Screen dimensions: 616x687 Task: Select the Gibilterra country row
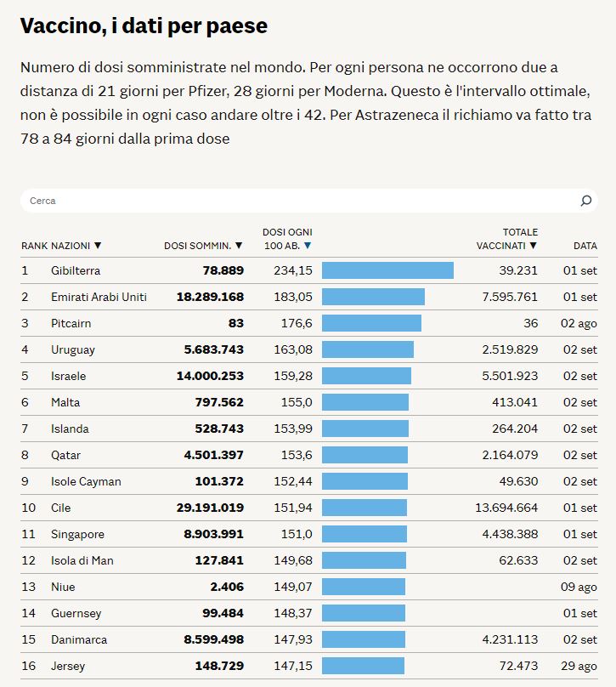76,270
